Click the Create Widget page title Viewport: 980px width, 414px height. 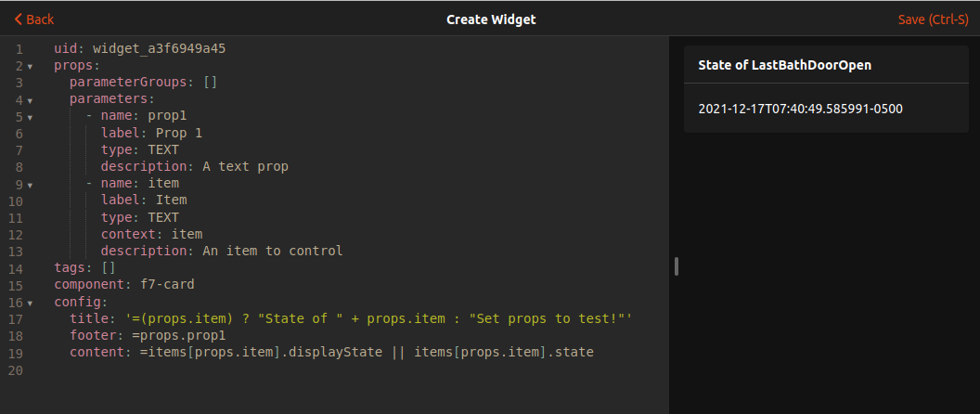point(491,19)
